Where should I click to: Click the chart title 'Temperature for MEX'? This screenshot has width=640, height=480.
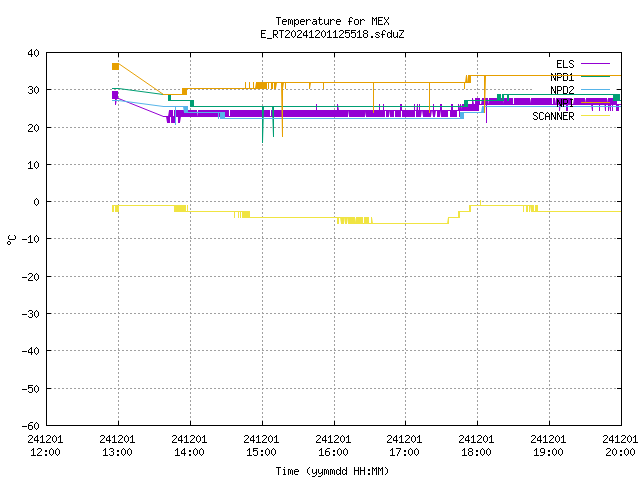pos(332,21)
